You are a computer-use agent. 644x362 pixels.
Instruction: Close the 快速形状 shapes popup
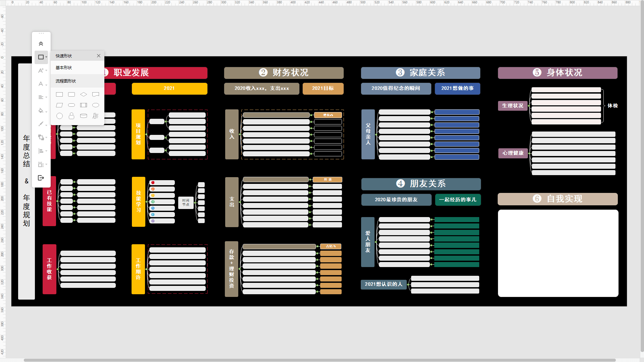(99, 56)
